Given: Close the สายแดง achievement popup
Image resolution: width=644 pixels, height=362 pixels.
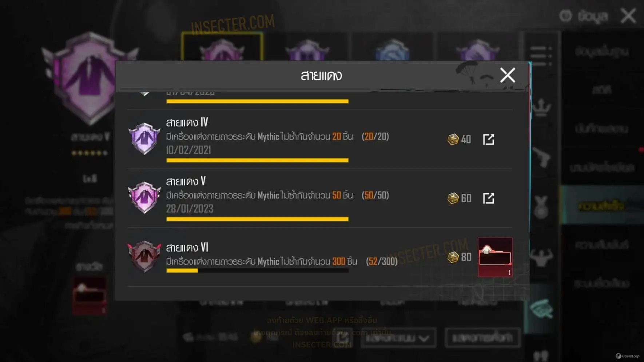Looking at the screenshot, I should click(508, 75).
